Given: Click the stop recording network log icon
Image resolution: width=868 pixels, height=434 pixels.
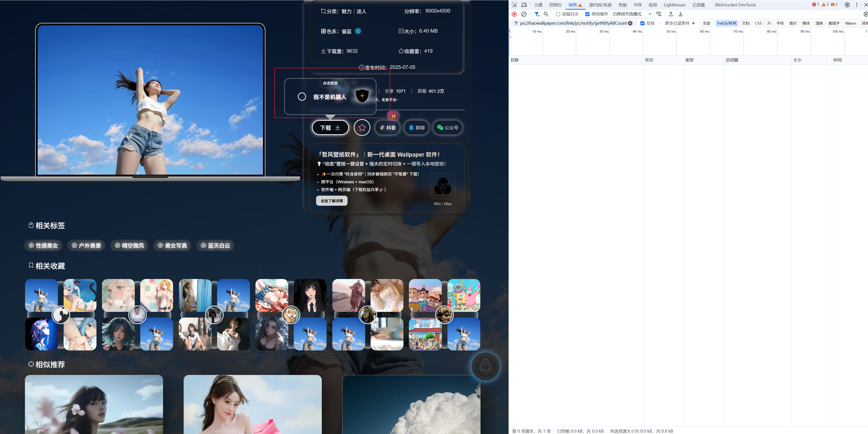Looking at the screenshot, I should click(x=514, y=14).
